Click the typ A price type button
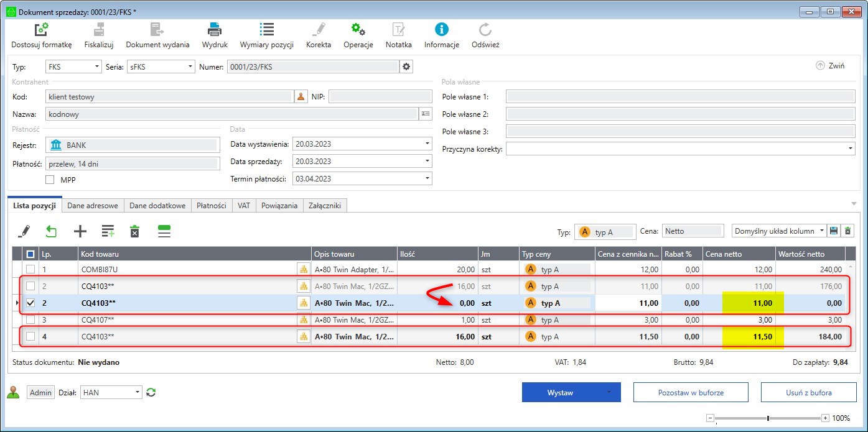This screenshot has width=868, height=432. (x=605, y=232)
